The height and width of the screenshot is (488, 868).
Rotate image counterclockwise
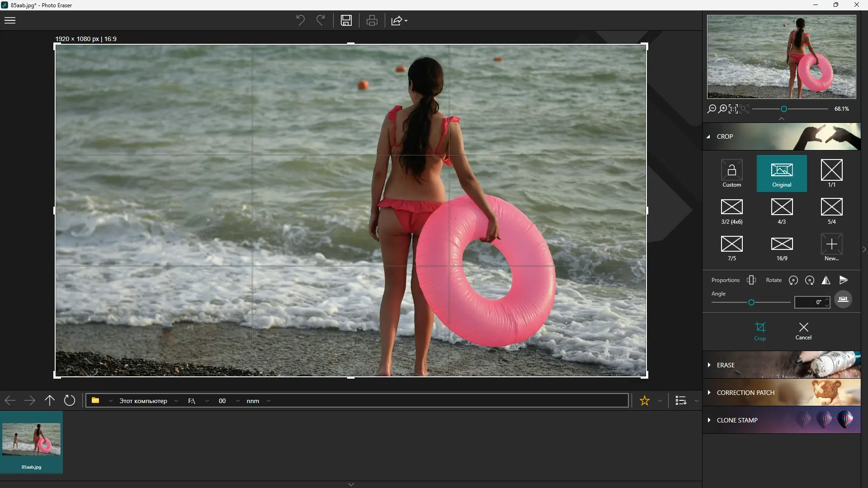793,280
